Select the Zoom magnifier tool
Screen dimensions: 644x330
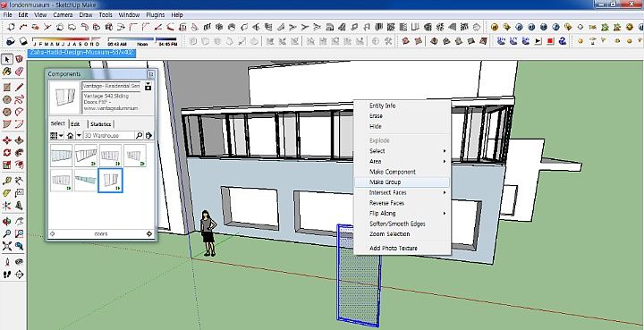point(7,234)
